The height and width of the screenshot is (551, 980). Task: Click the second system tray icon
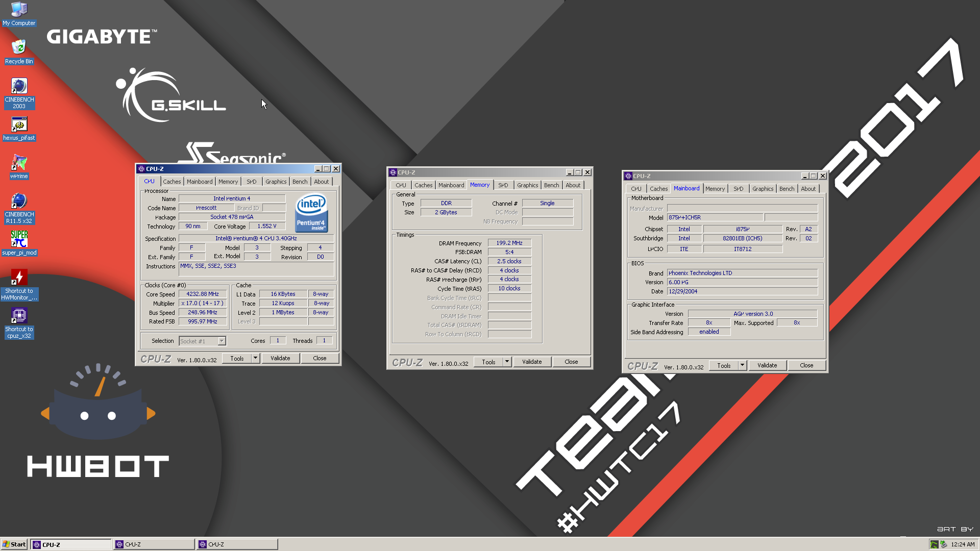[944, 544]
